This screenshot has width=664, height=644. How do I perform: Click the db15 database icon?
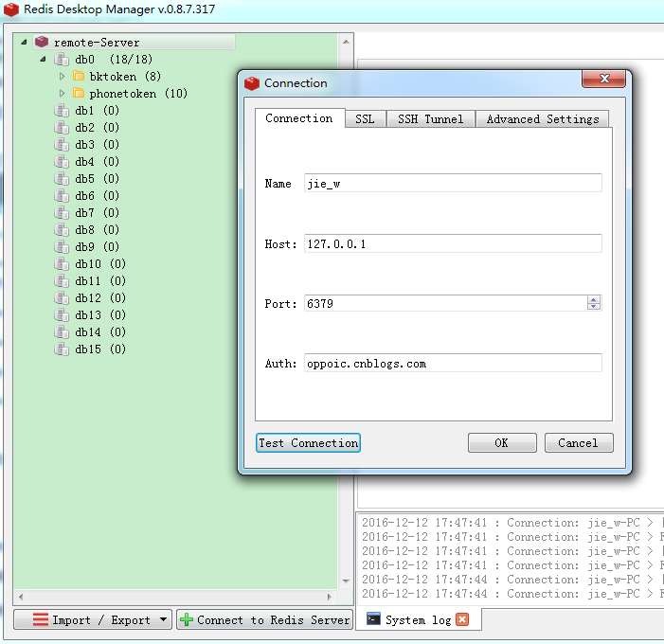tap(62, 349)
